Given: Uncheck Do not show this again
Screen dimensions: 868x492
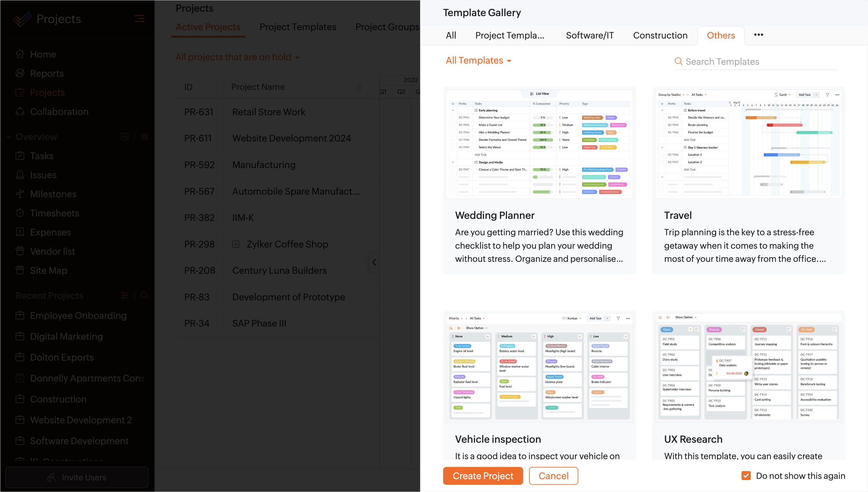Looking at the screenshot, I should pyautogui.click(x=746, y=476).
